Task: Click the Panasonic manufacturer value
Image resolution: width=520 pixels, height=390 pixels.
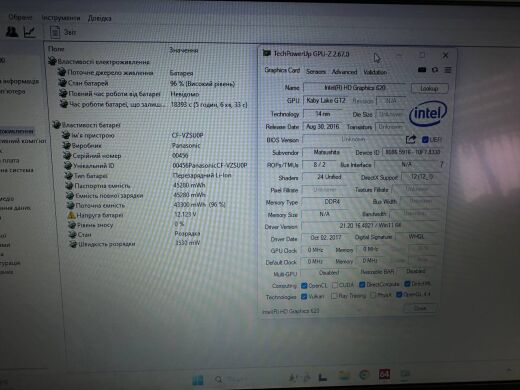Action: click(x=186, y=145)
